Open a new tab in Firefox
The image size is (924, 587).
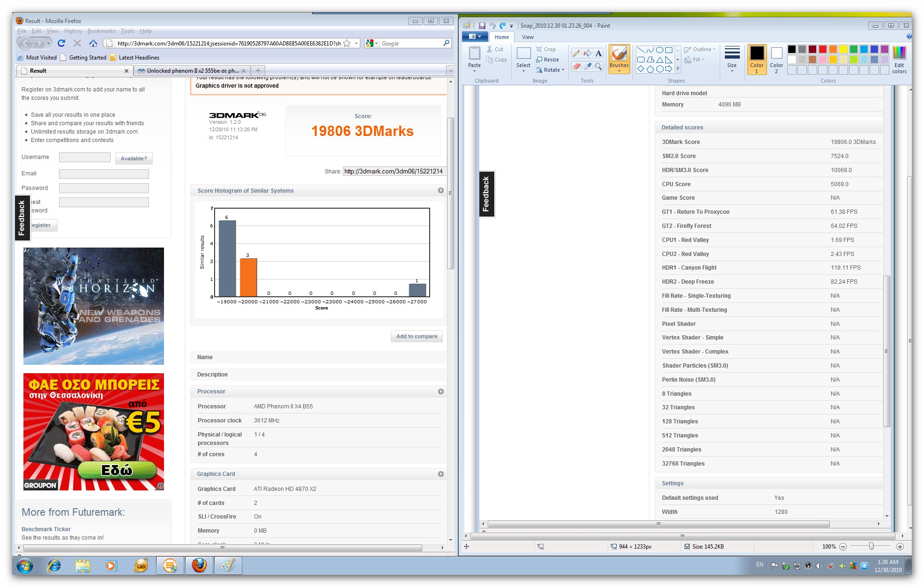[258, 71]
